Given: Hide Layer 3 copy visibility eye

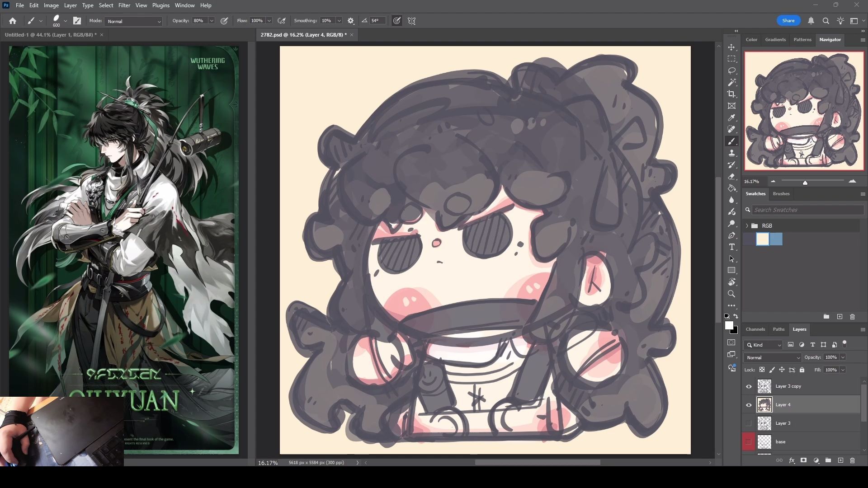Looking at the screenshot, I should pos(749,386).
